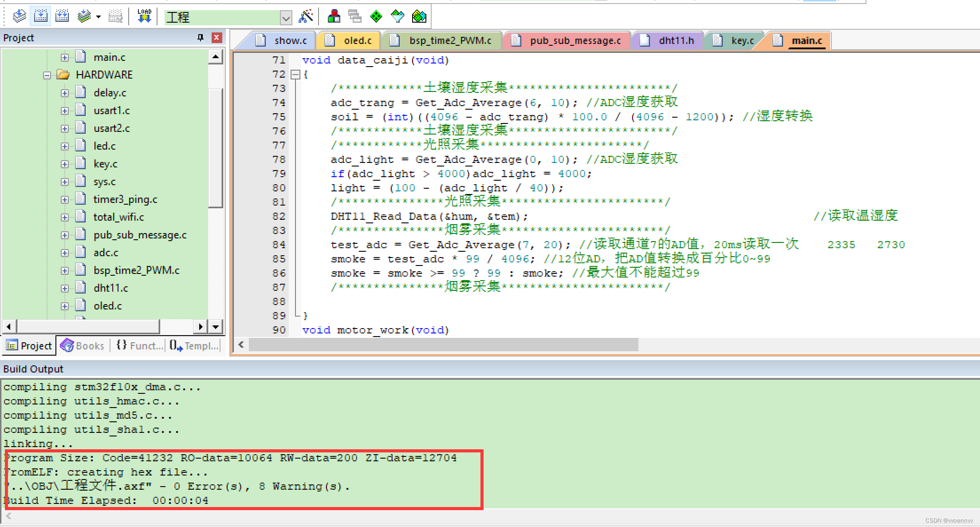The width and height of the screenshot is (980, 527).
Task: Click the LOAD download-to-flash icon
Action: coord(144,16)
